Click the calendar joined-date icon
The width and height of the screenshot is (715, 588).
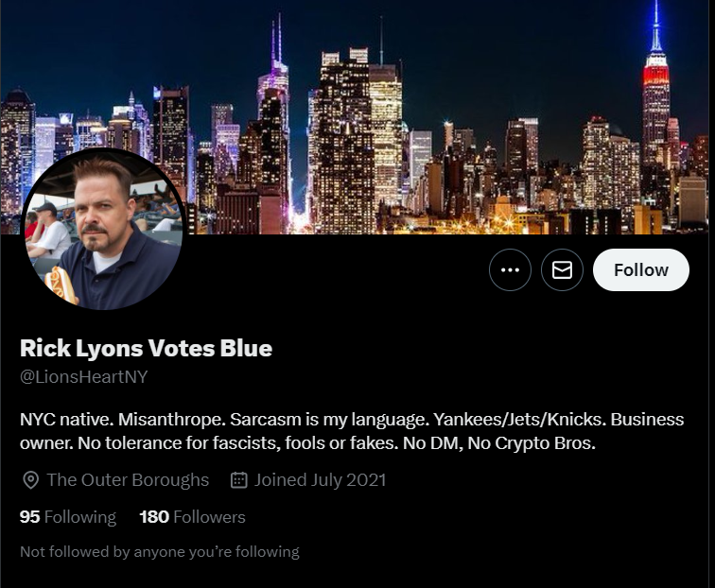click(239, 480)
